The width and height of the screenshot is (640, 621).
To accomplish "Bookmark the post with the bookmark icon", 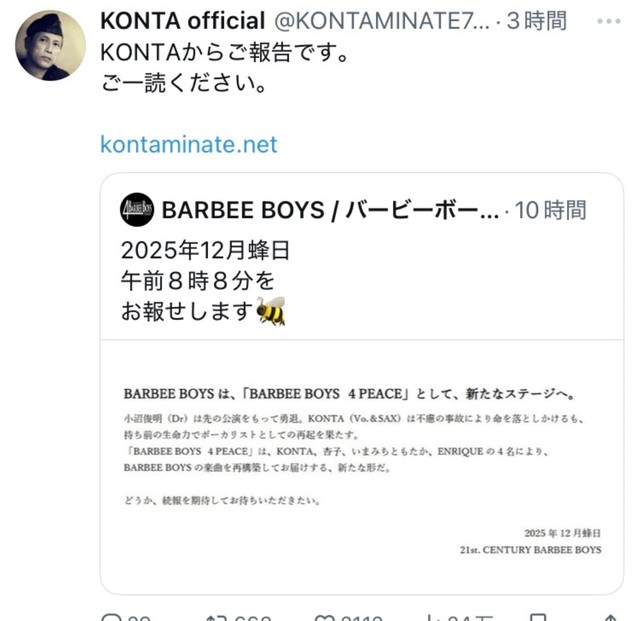I will [x=538, y=617].
